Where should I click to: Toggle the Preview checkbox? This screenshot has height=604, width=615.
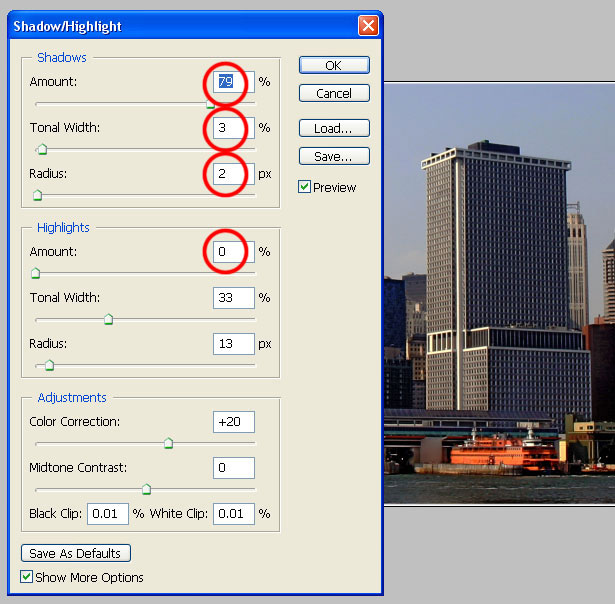click(304, 187)
